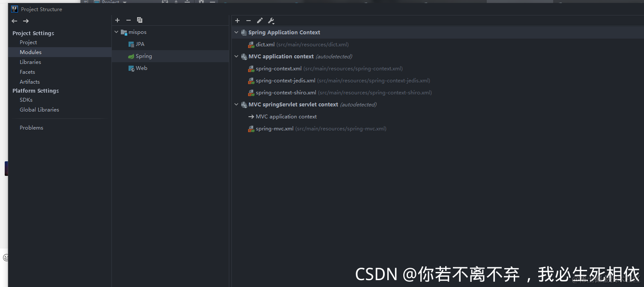Open the SDKs settings page
This screenshot has width=644, height=287.
(26, 100)
